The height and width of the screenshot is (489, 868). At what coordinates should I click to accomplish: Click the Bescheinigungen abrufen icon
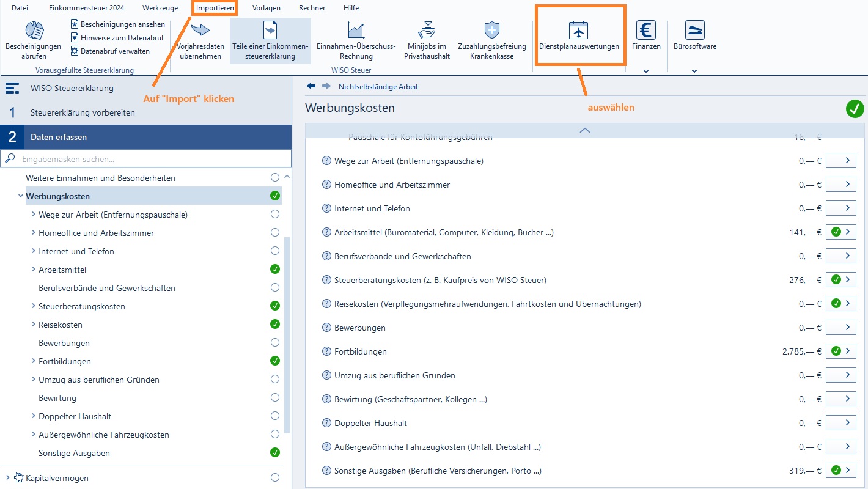(34, 30)
